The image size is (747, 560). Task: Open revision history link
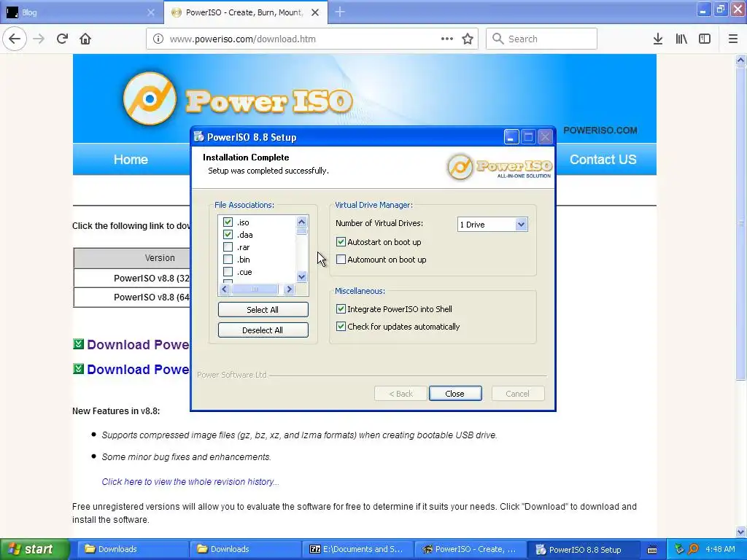click(x=190, y=481)
